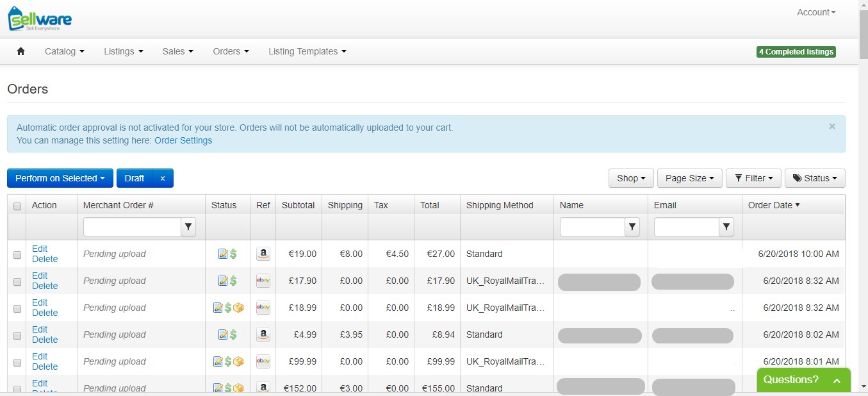Click the 4 Completed listings badge
The height and width of the screenshot is (396, 868).
pyautogui.click(x=796, y=52)
